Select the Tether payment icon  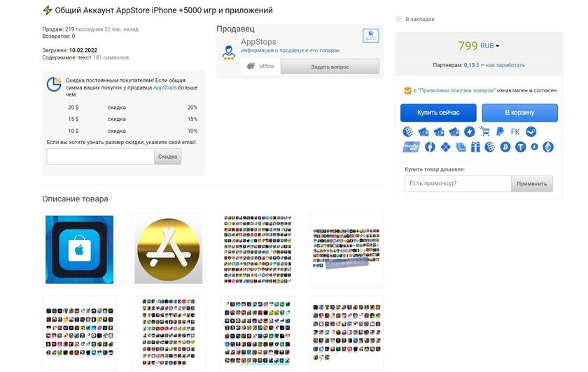[x=521, y=147]
